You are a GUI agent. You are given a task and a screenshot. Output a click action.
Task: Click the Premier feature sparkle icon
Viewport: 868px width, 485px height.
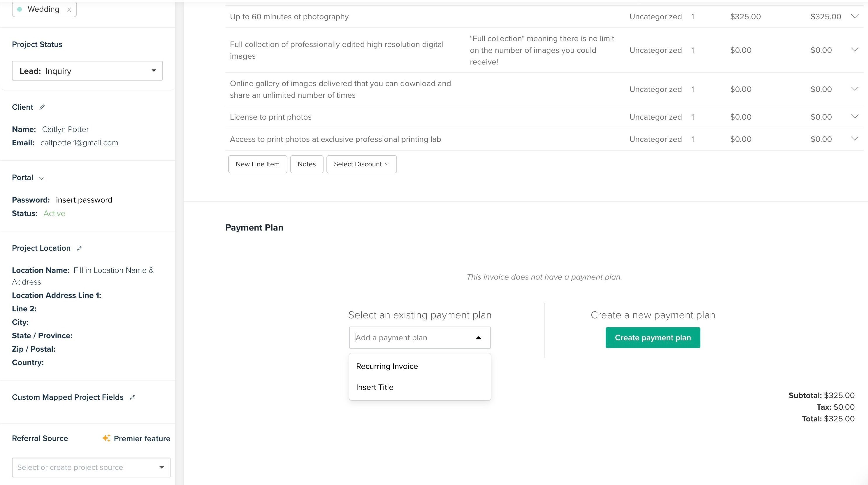106,438
